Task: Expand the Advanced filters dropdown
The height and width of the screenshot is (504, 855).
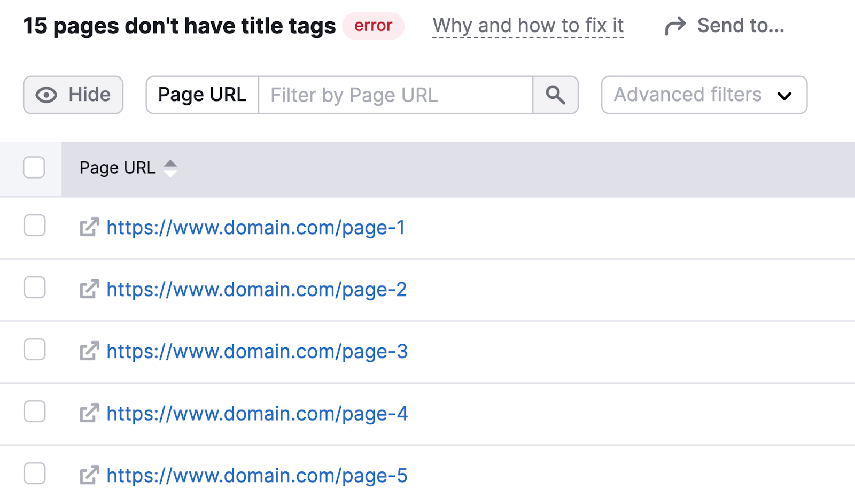Action: [x=703, y=95]
